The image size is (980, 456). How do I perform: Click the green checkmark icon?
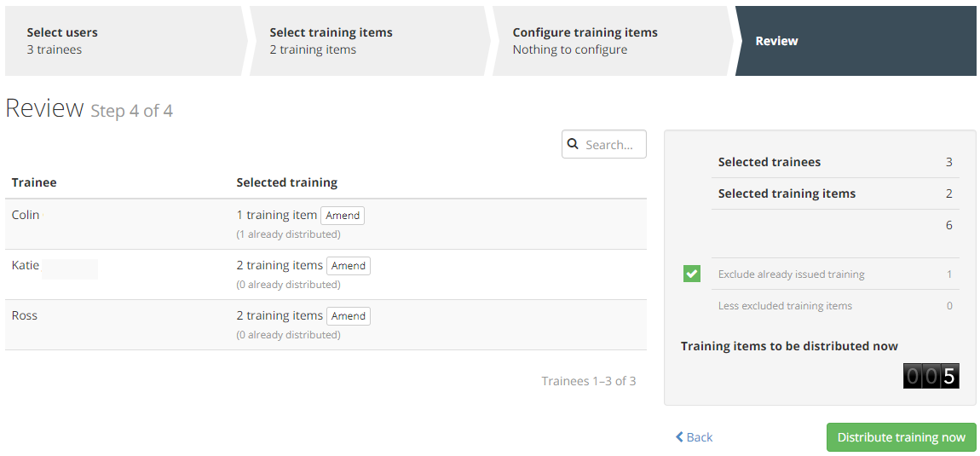click(x=692, y=274)
